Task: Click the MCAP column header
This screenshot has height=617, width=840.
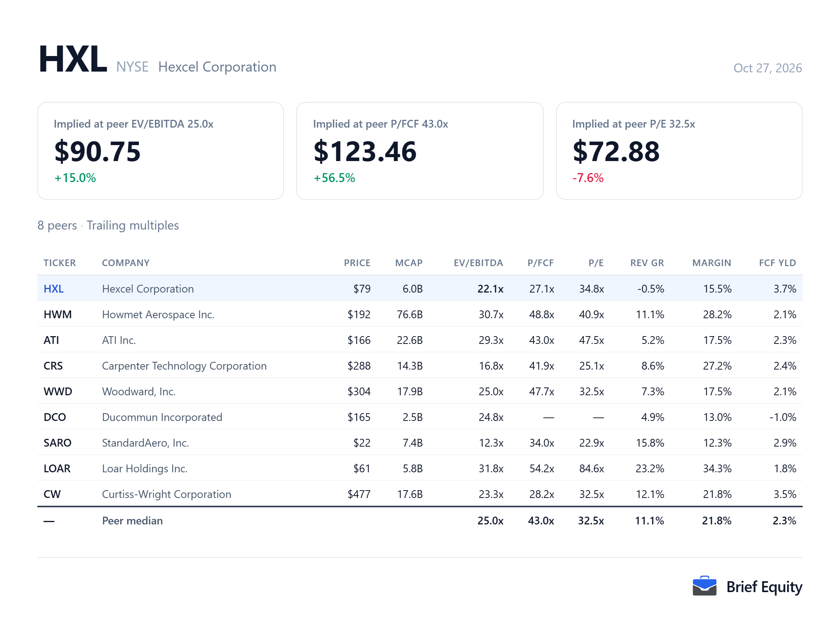Action: [409, 263]
